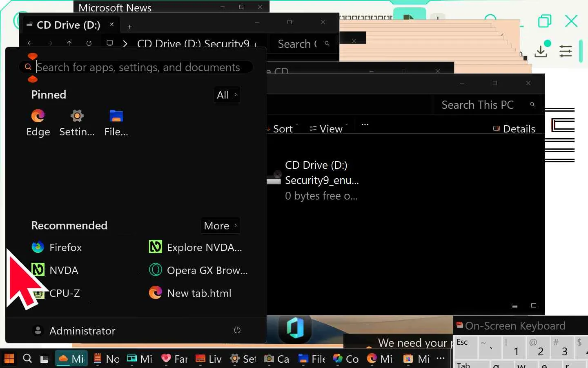Show hidden taskbar apps overflow

(x=441, y=358)
